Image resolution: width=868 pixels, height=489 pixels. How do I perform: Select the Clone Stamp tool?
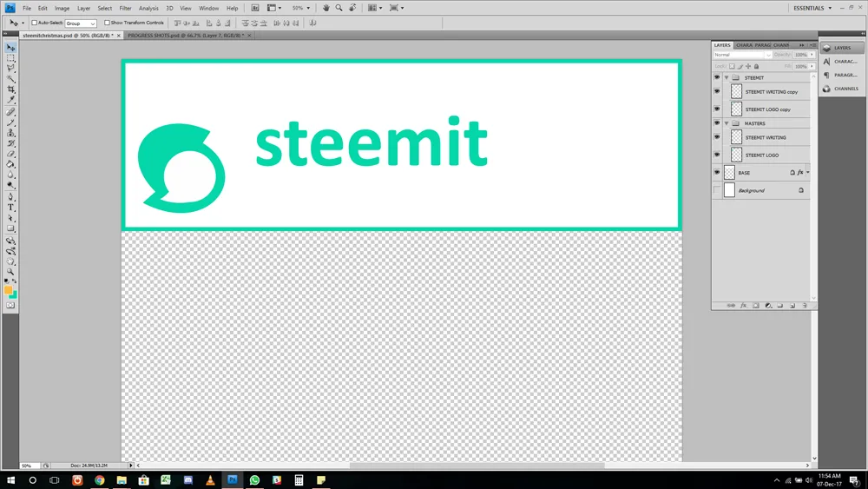pyautogui.click(x=10, y=133)
